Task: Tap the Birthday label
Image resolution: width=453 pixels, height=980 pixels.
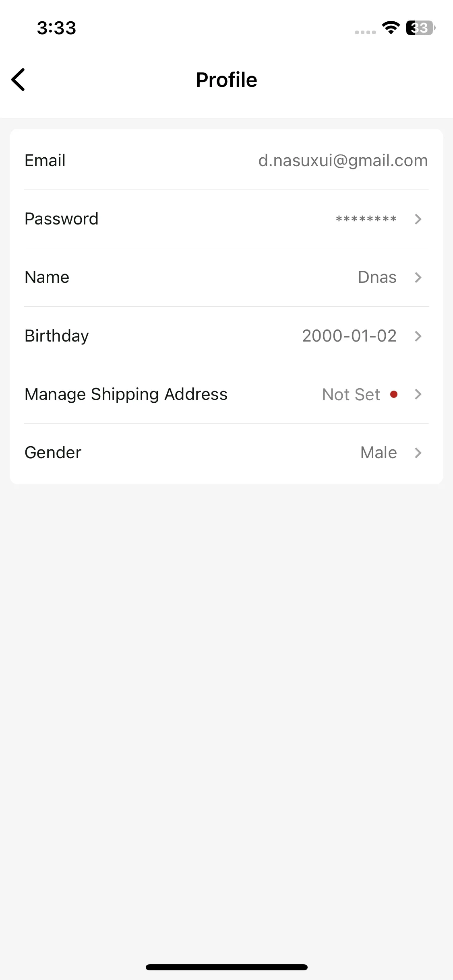Action: click(x=57, y=336)
